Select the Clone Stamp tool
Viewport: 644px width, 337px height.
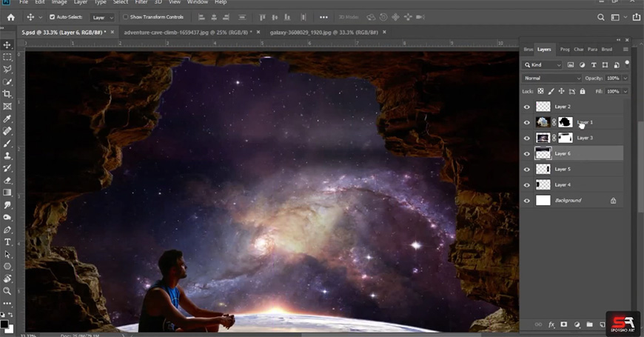pyautogui.click(x=7, y=156)
